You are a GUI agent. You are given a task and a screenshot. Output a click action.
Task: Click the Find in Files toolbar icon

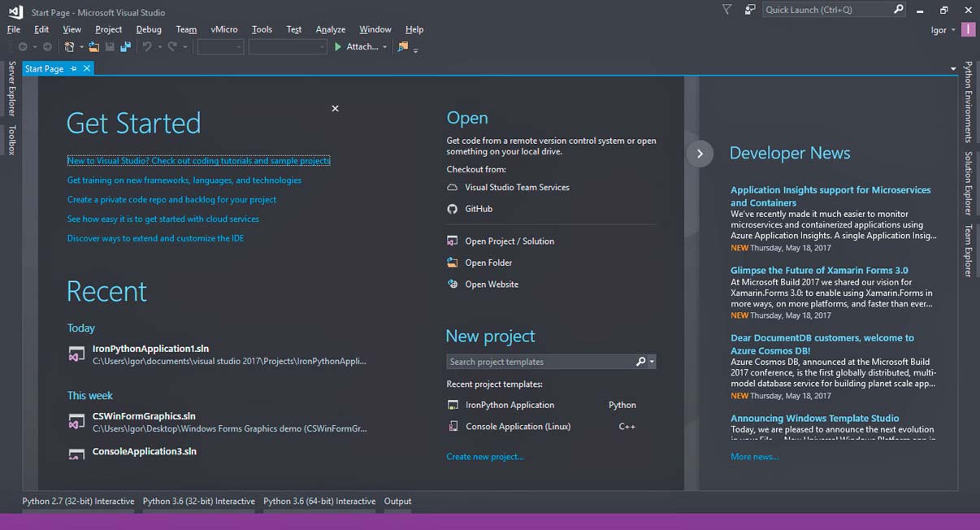pyautogui.click(x=403, y=47)
